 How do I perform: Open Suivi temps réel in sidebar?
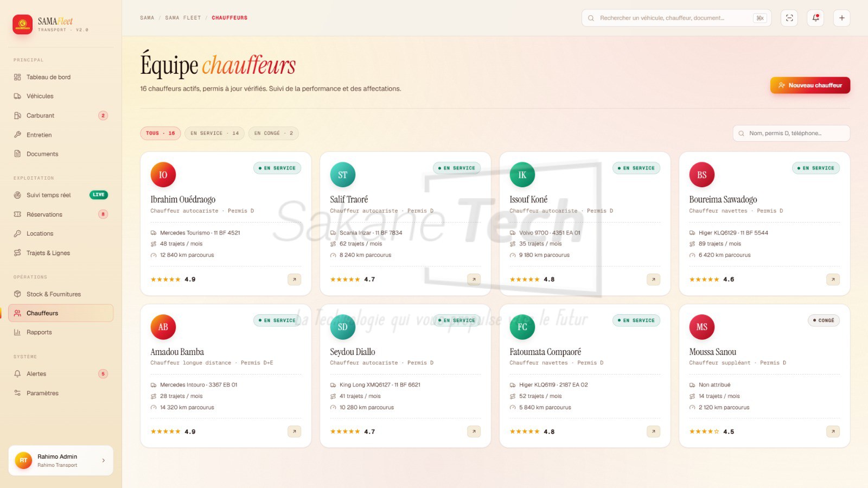(61, 195)
